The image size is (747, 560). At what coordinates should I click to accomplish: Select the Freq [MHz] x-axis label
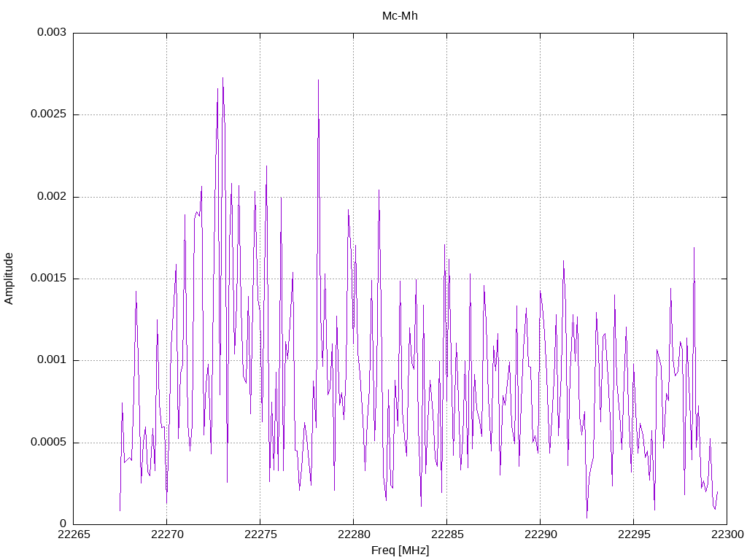click(x=400, y=551)
